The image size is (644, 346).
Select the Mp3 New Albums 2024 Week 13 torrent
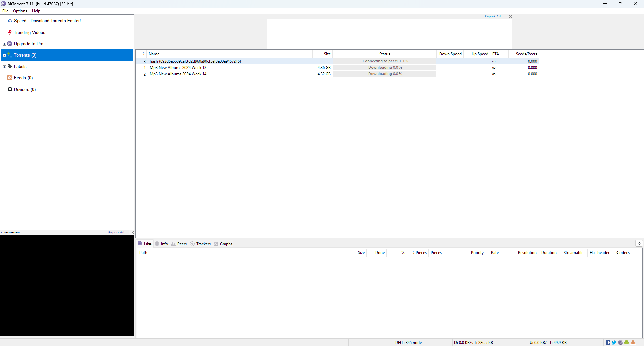[178, 68]
